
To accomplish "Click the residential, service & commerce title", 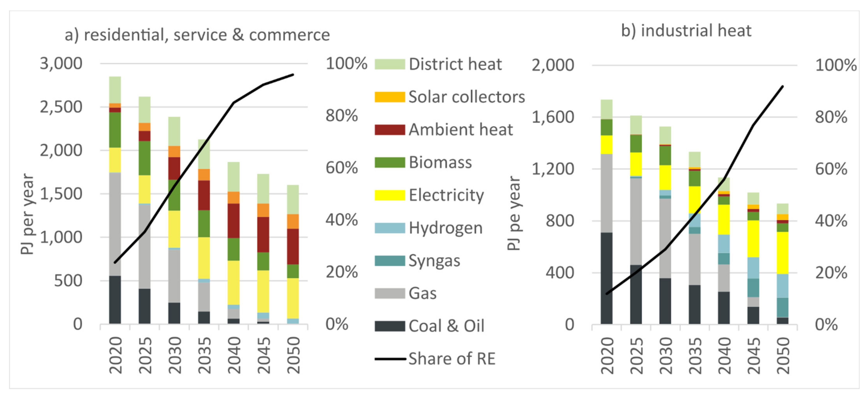I will 197,35.
